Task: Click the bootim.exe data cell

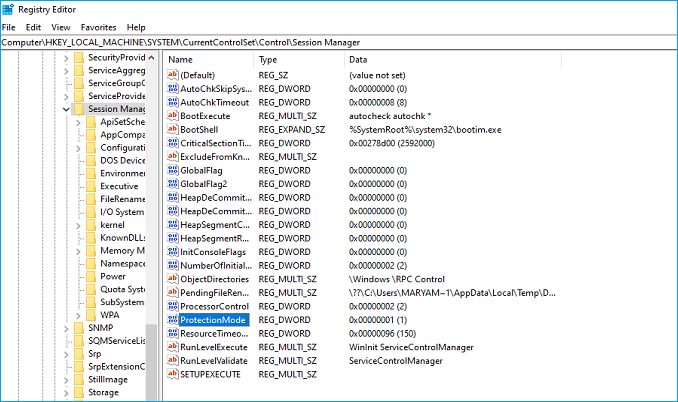Action: 425,129
